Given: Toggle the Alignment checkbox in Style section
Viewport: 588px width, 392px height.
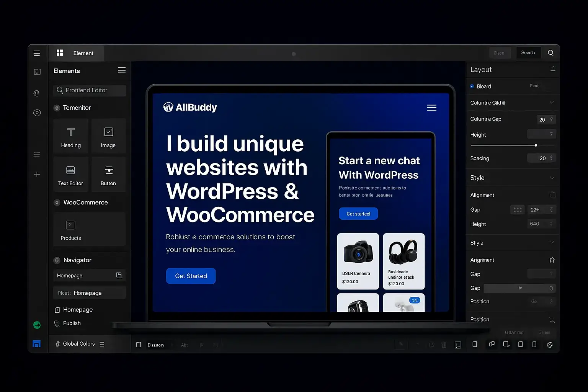Looking at the screenshot, I should (x=552, y=195).
